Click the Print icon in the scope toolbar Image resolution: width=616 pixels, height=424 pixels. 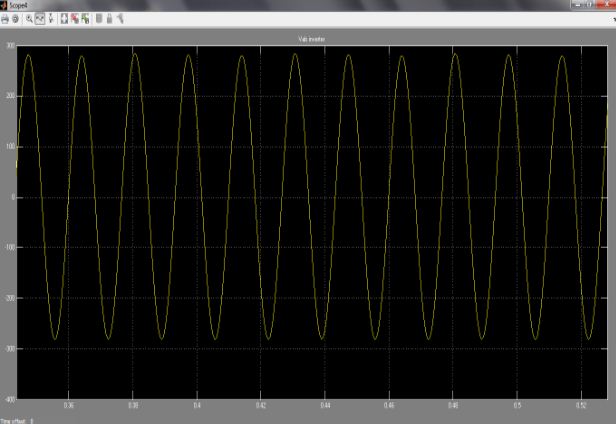[5, 19]
